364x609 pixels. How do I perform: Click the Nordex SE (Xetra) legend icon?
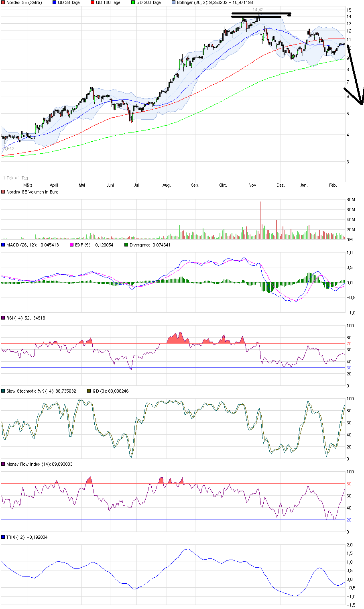point(3,2)
